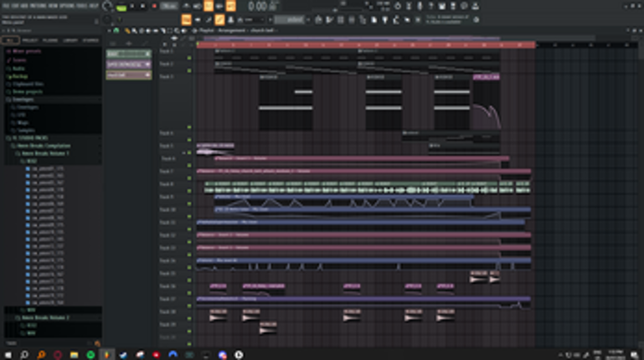Select the Paint brush tool in playlist toolbar
This screenshot has width=644, height=360.
point(134,31)
